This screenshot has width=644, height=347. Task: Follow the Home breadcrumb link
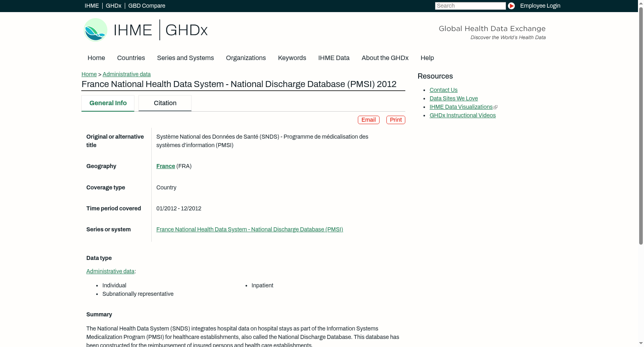coord(89,74)
